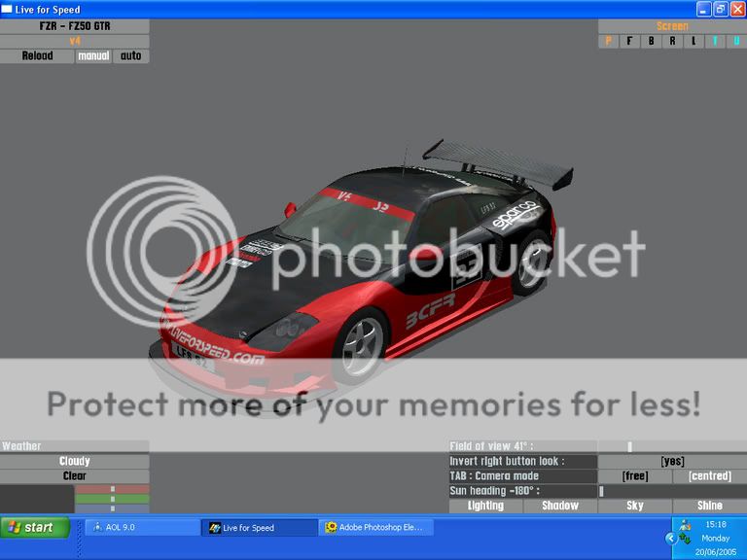Select the B back view button
Image resolution: width=747 pixels, height=560 pixels.
652,41
